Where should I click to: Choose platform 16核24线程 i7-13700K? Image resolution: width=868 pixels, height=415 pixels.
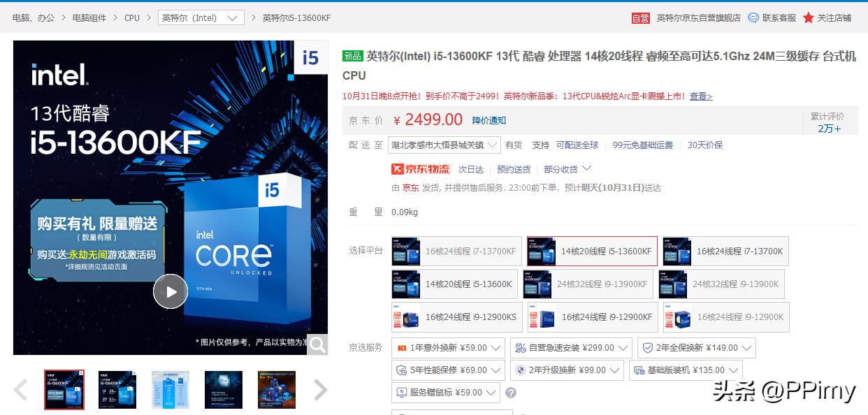[x=725, y=252]
